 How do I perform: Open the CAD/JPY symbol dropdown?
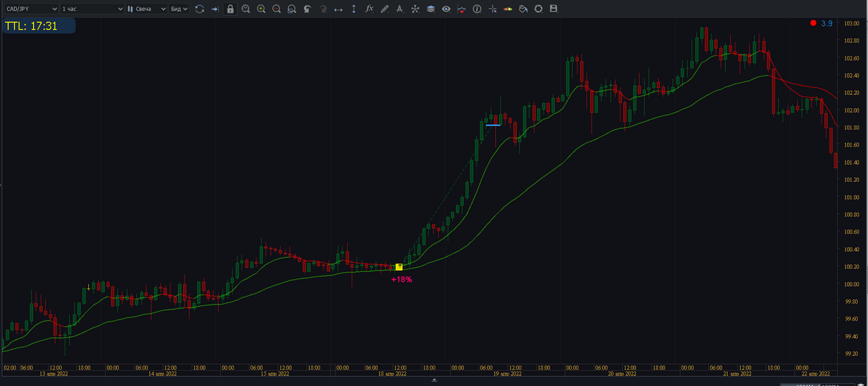pyautogui.click(x=31, y=9)
